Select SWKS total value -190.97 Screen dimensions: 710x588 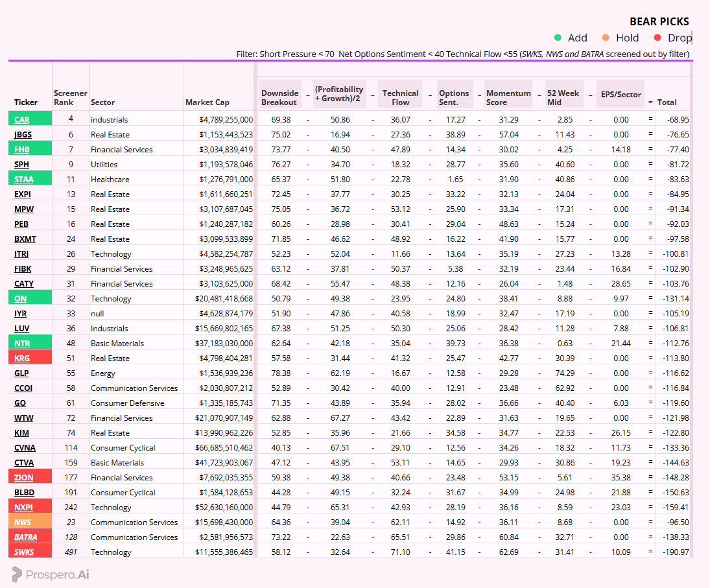676,553
